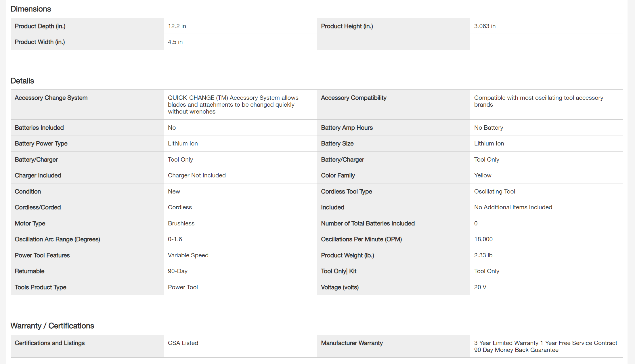Click the Accessory Change System label
Image resolution: width=635 pixels, height=364 pixels.
(x=51, y=98)
